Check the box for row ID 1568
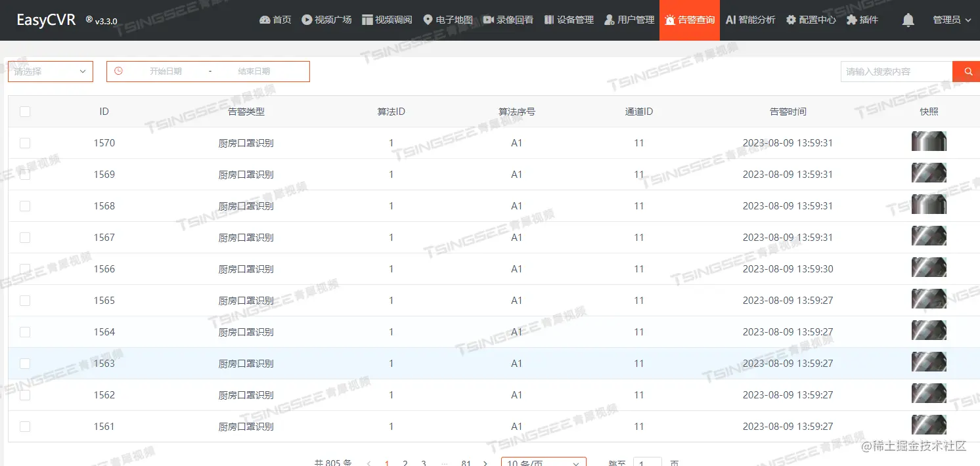Image resolution: width=980 pixels, height=466 pixels. [x=25, y=206]
